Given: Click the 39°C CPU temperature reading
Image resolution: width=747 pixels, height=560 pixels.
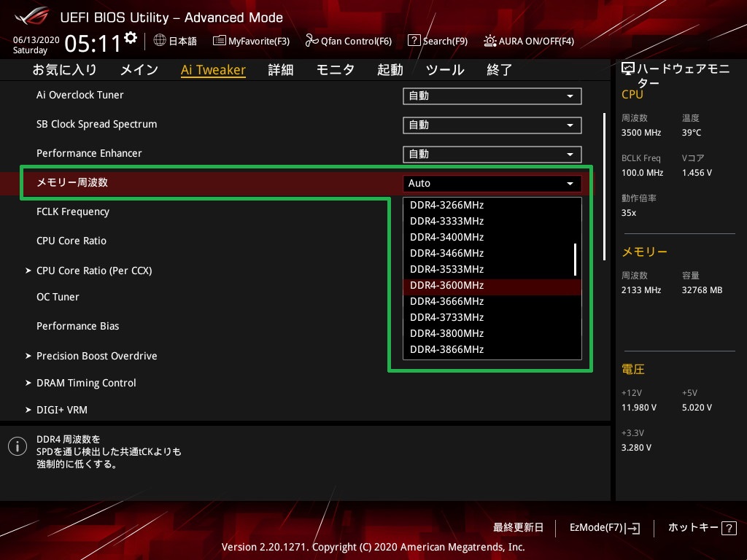Looking at the screenshot, I should click(692, 133).
